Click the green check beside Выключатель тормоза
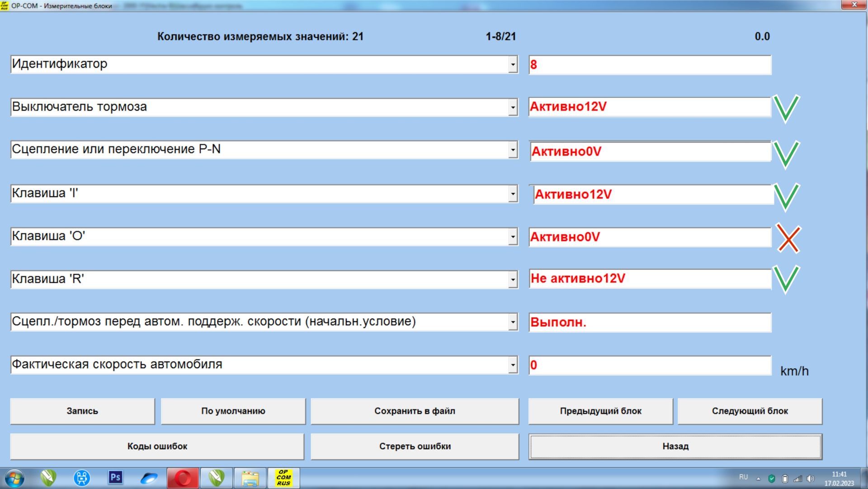The width and height of the screenshot is (868, 489). coord(786,108)
